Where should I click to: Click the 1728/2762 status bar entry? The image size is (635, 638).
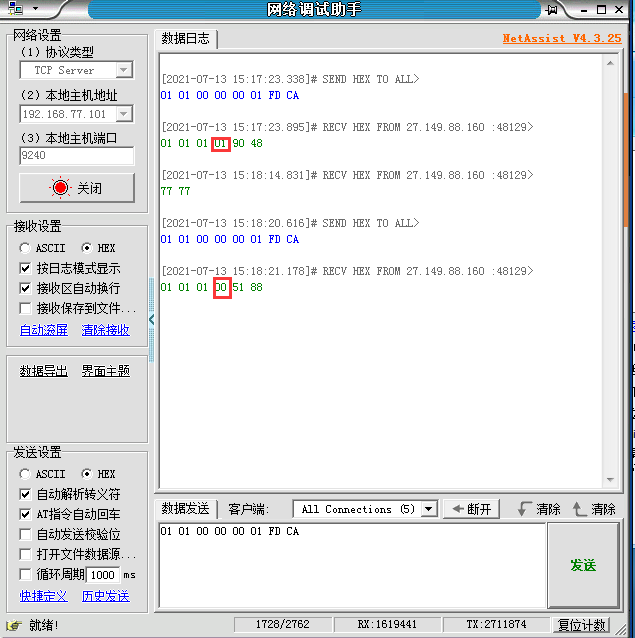pos(283,625)
